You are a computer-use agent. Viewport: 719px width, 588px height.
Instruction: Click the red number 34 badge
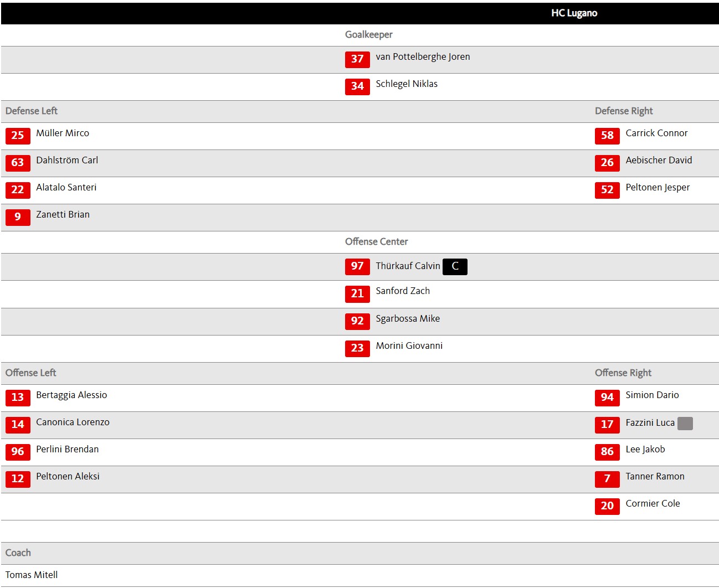pos(357,86)
